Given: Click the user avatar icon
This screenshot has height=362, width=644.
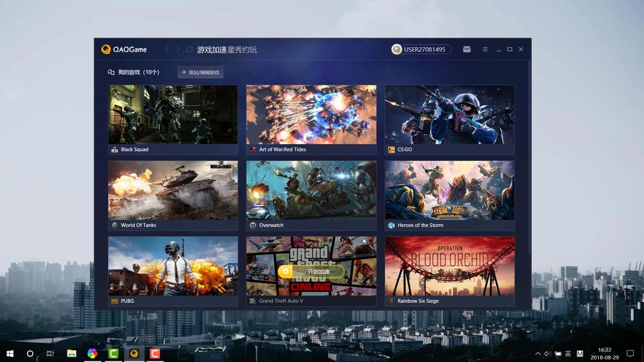Looking at the screenshot, I should 397,49.
